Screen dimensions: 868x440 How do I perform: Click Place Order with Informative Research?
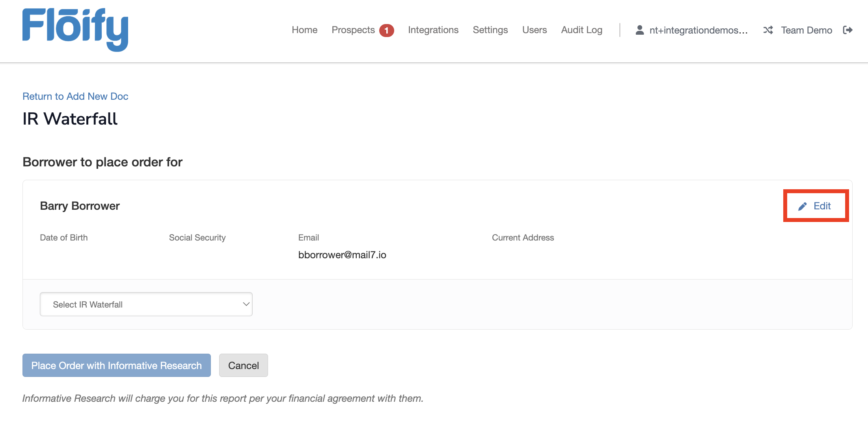coord(116,365)
